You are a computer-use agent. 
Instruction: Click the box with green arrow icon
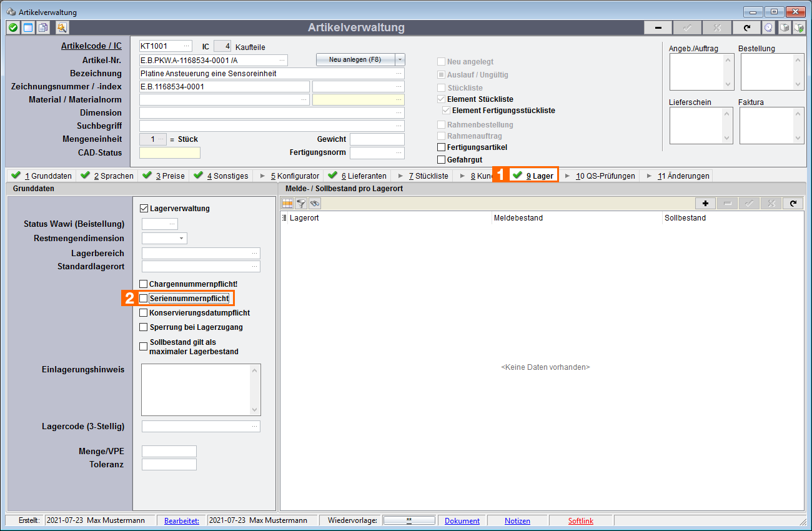[x=798, y=27]
